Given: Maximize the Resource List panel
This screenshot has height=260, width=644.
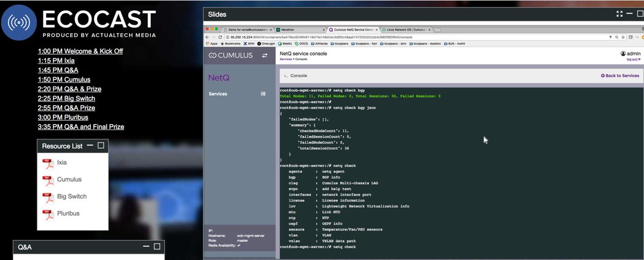Looking at the screenshot, I should [x=101, y=146].
